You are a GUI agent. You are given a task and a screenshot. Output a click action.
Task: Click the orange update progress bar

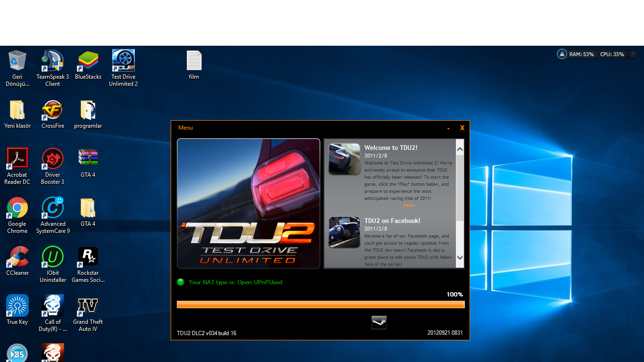[x=321, y=304]
